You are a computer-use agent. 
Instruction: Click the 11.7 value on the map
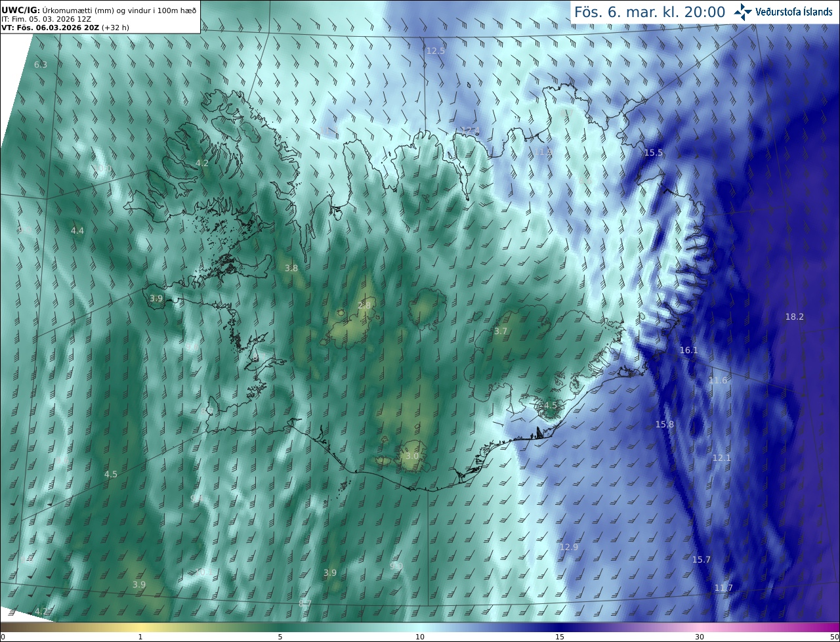[x=724, y=588]
